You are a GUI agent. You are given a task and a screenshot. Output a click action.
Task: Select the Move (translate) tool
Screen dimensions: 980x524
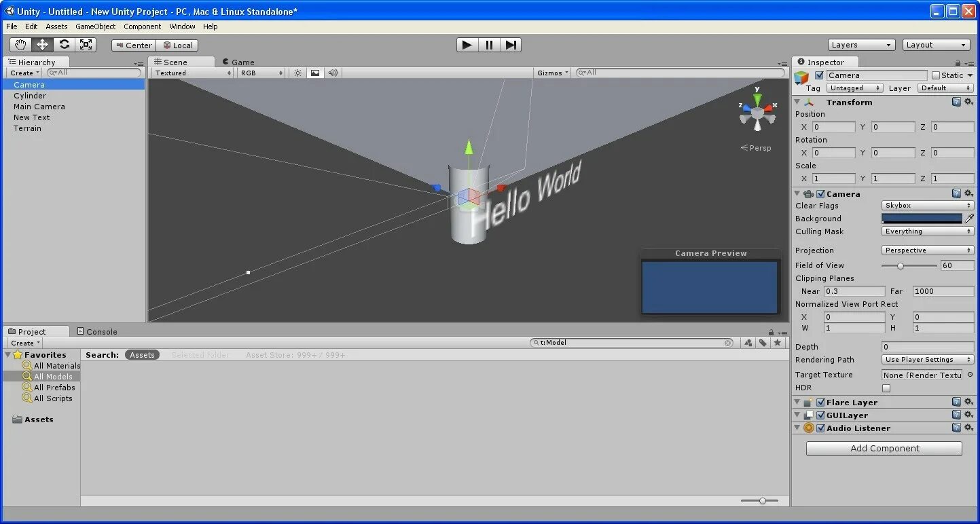pos(42,45)
